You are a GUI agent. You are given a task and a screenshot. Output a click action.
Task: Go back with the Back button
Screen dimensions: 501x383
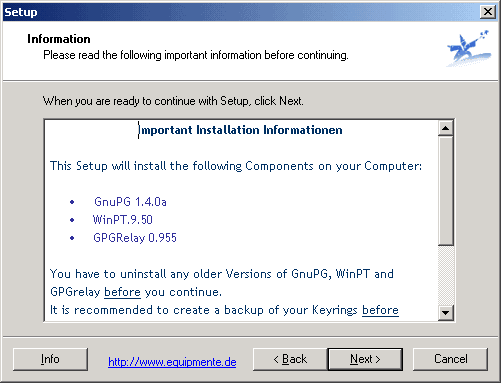290,359
